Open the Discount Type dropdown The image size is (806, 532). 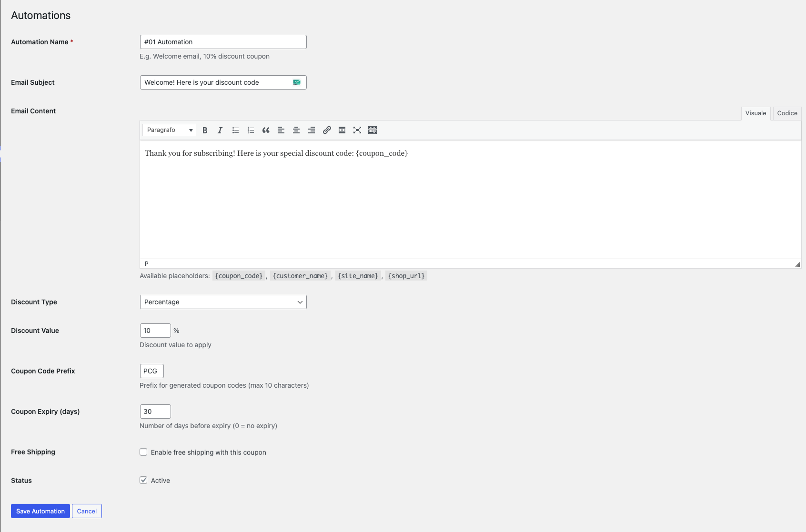tap(223, 302)
